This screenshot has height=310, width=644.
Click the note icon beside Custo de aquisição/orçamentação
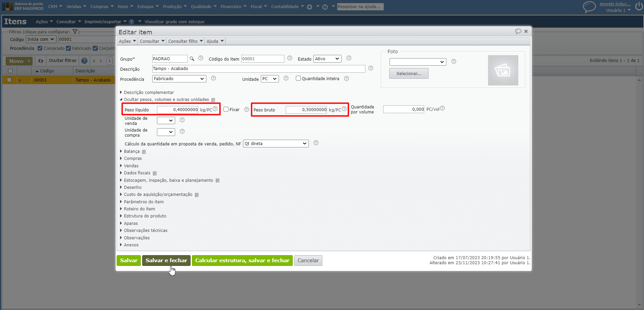click(x=197, y=195)
